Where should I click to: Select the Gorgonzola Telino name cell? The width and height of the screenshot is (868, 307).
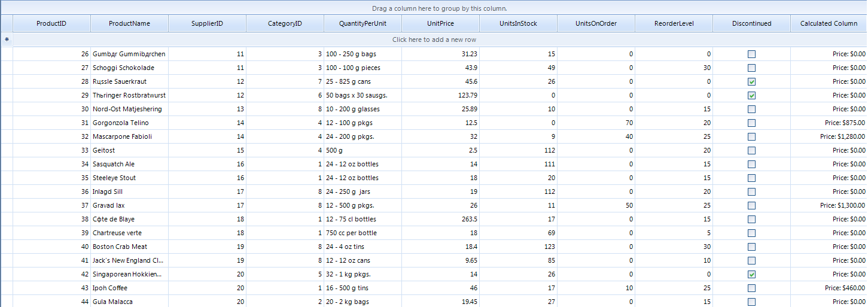pos(129,123)
